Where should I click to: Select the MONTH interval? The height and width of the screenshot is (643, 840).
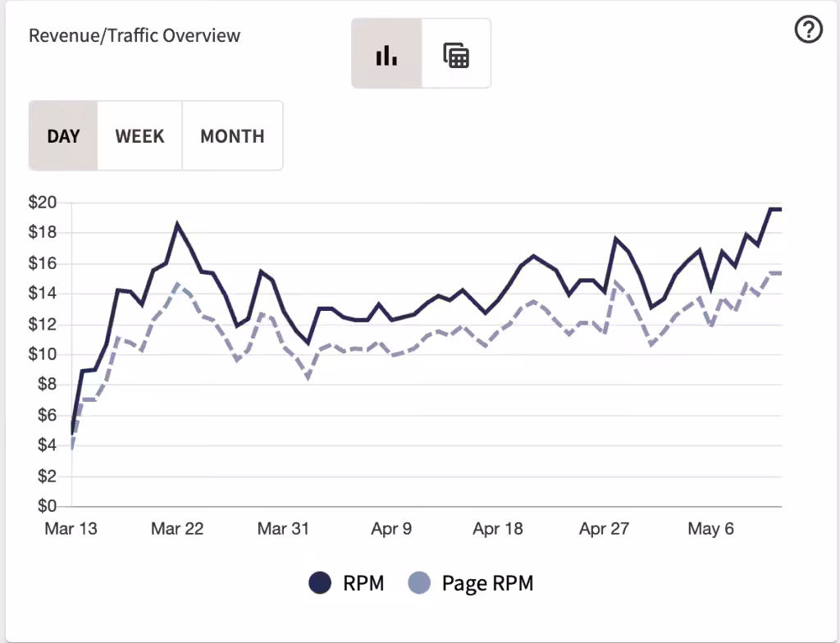[232, 135]
